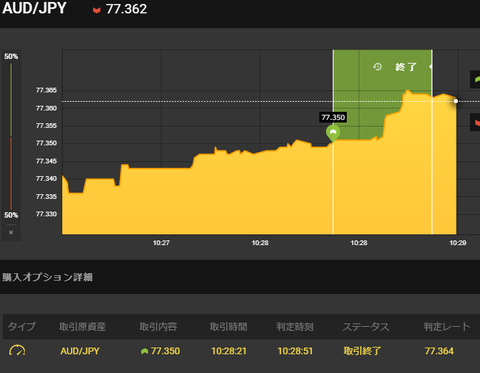
Task: Click the 10:29 time axis label
Action: 458,243
